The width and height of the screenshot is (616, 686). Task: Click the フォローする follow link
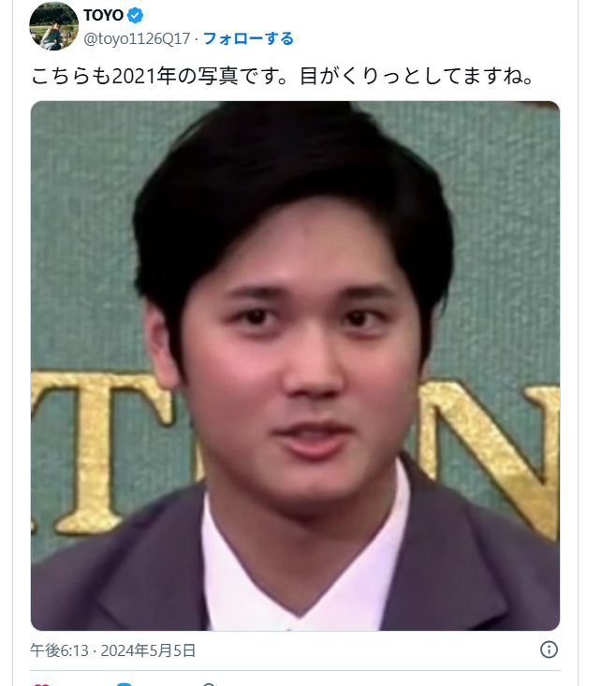point(248,38)
